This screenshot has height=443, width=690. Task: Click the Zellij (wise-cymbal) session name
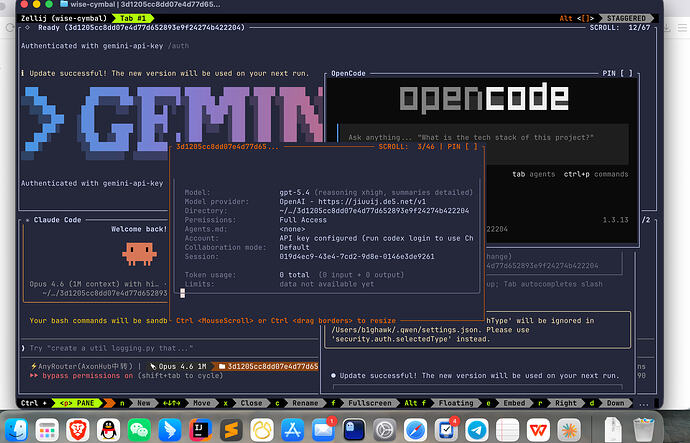click(64, 18)
